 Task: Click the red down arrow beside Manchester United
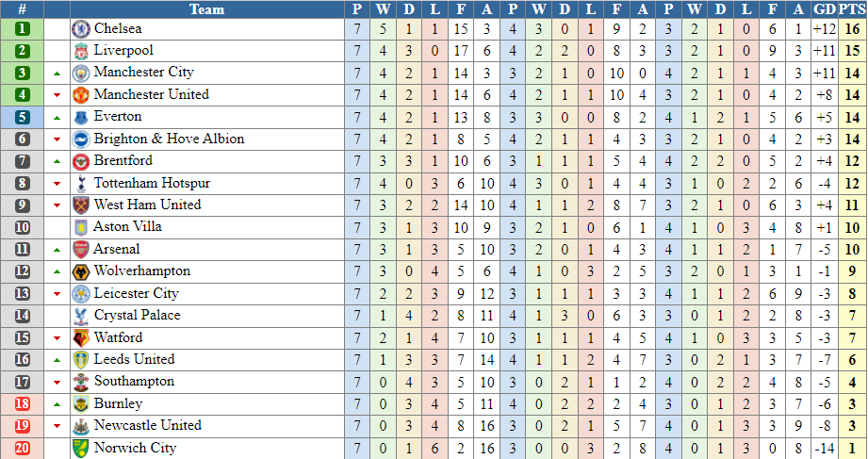[57, 95]
